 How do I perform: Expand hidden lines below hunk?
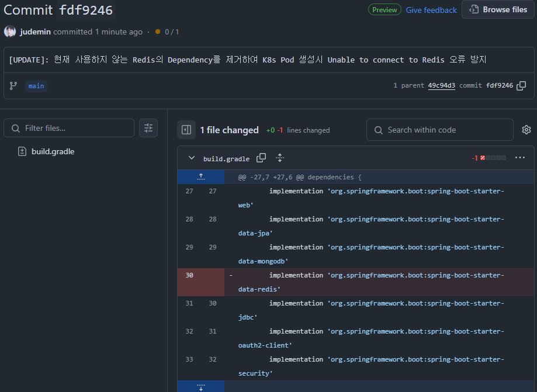[201, 387]
